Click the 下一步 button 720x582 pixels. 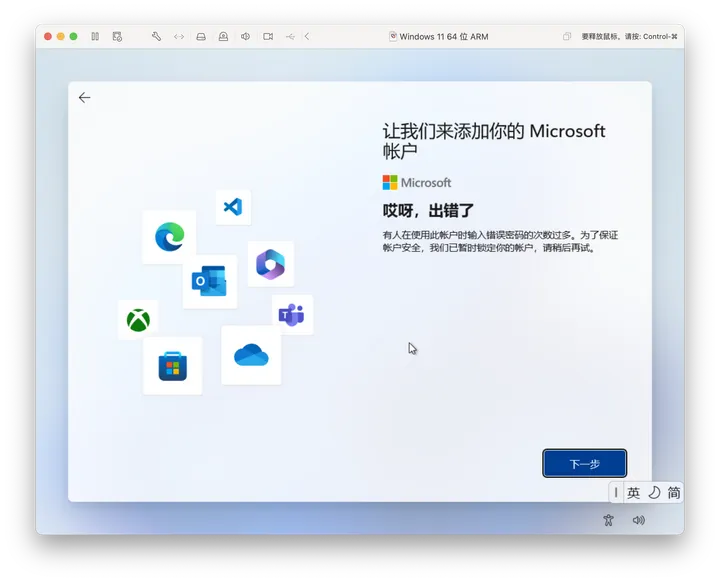pos(585,463)
